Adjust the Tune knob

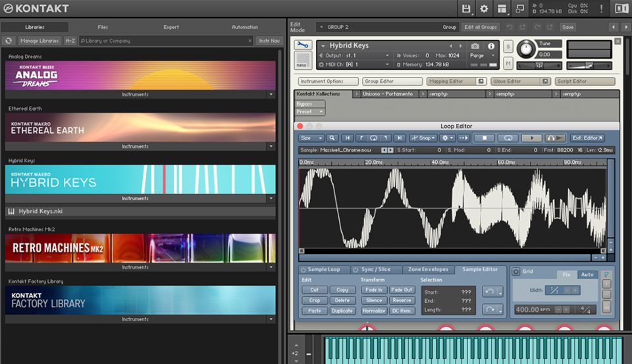(x=526, y=49)
